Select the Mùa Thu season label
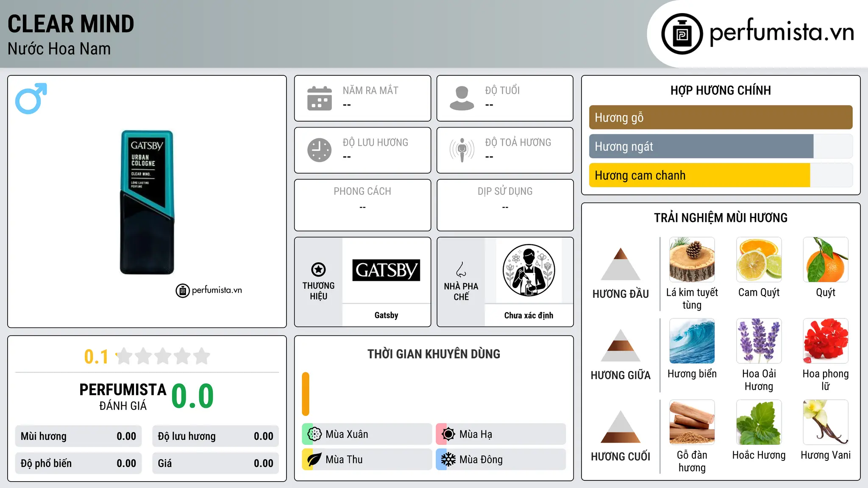Viewport: 868px width, 488px height. click(x=344, y=460)
